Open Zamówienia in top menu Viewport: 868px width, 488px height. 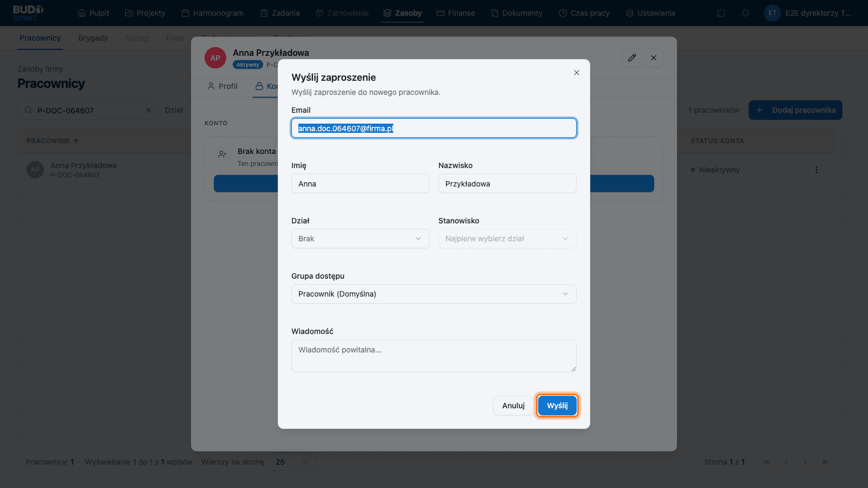click(x=342, y=13)
